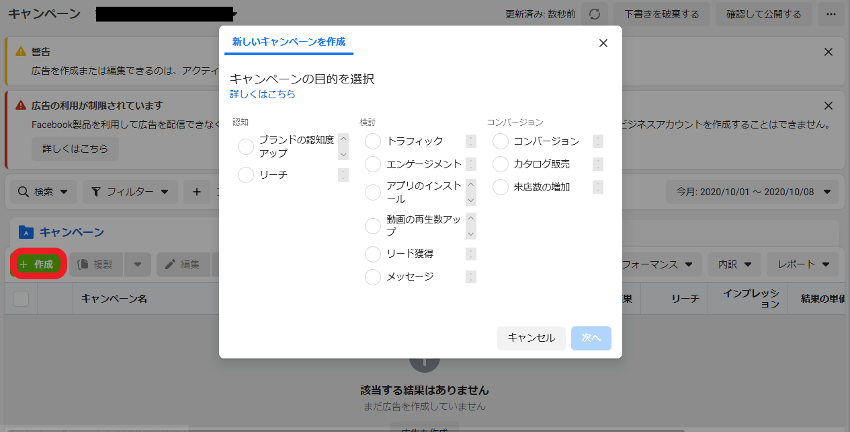Click the 新しいキャンペーンを作成 tab

tap(288, 42)
